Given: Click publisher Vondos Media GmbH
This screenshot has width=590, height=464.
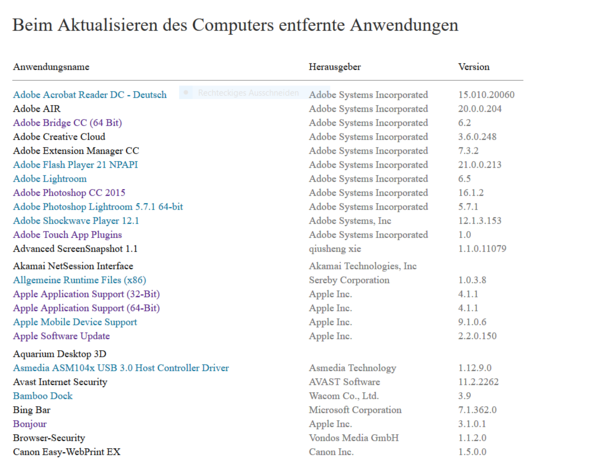Looking at the screenshot, I should pyautogui.click(x=354, y=438).
